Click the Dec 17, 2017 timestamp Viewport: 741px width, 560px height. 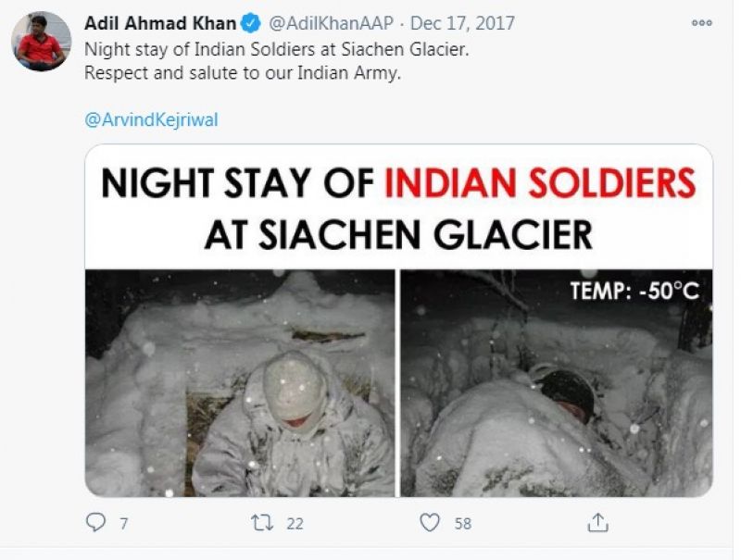click(462, 23)
